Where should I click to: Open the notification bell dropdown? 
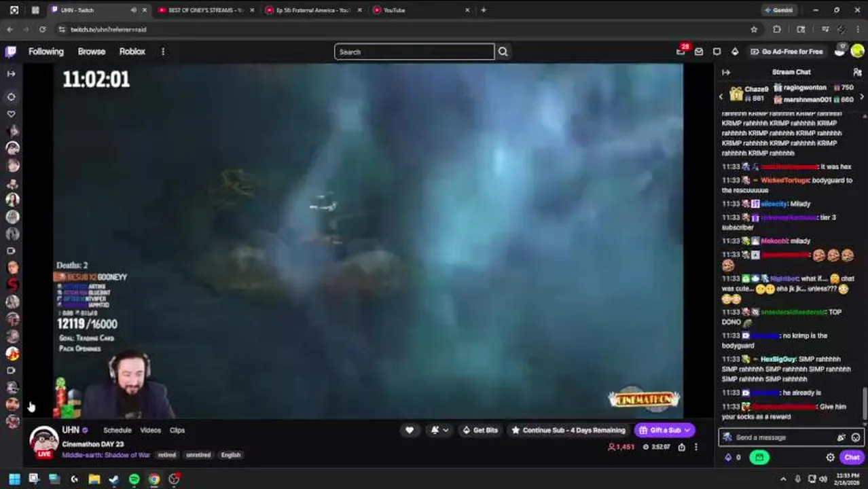pos(440,430)
